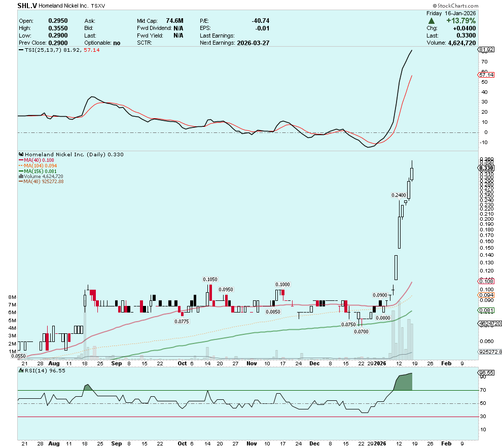Click the candlestick icon beside the Daily legend
This screenshot has width=502, height=448.
[x=21, y=154]
